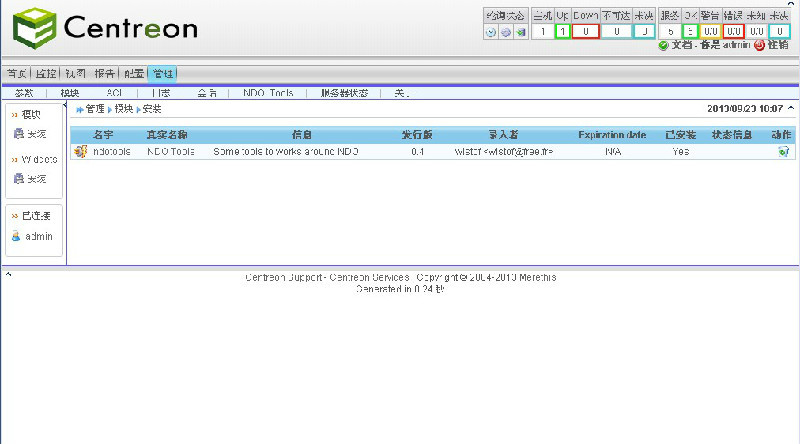Open the 监控 main tab
This screenshot has width=800, height=444.
coord(46,73)
